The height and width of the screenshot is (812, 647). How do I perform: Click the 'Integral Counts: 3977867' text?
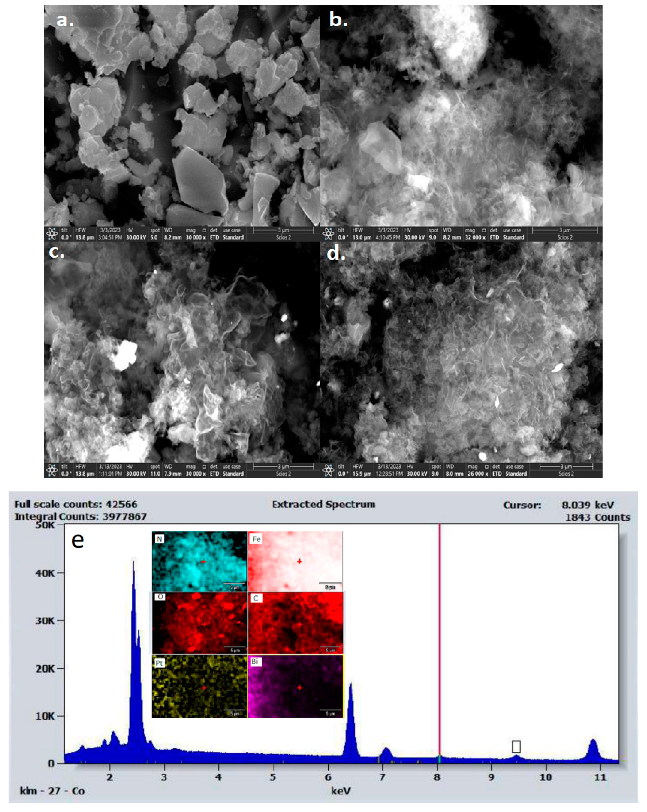click(x=81, y=516)
